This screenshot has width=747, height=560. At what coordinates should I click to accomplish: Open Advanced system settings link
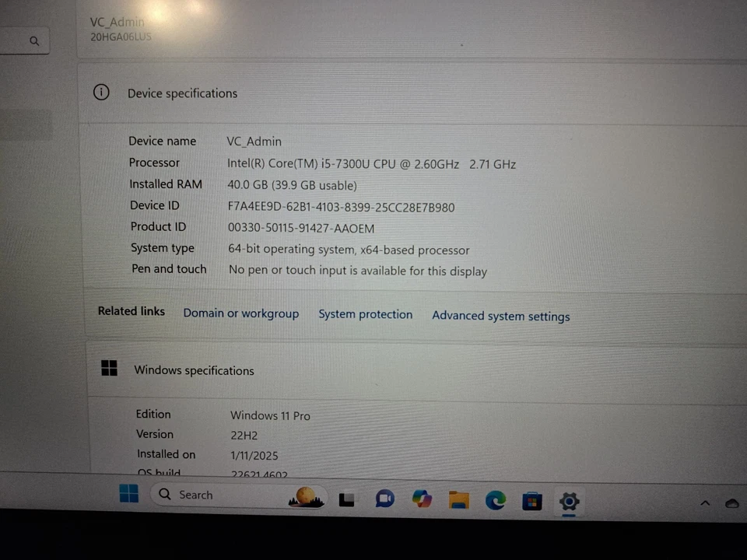[x=500, y=317]
